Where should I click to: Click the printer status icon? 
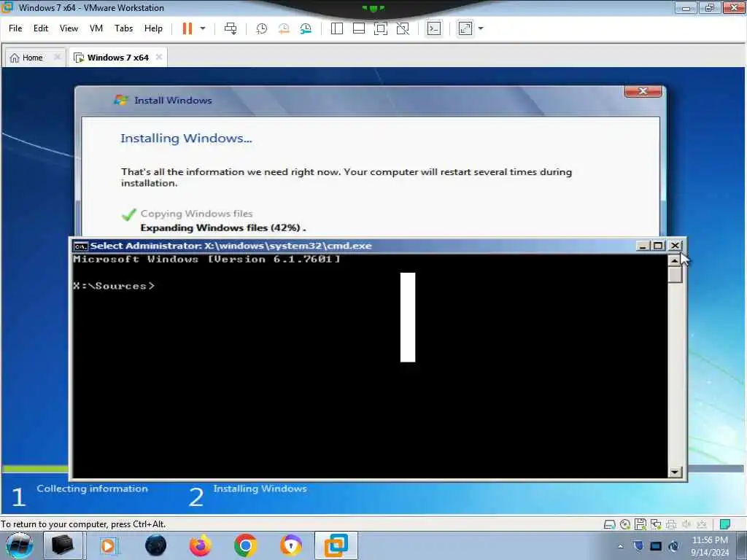(x=671, y=525)
